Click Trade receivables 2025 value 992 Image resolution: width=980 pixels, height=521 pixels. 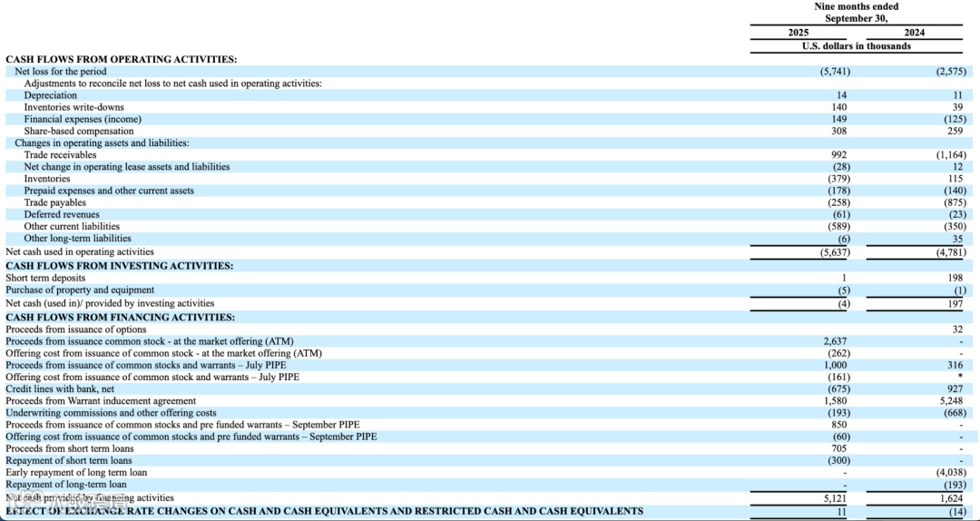(x=838, y=154)
